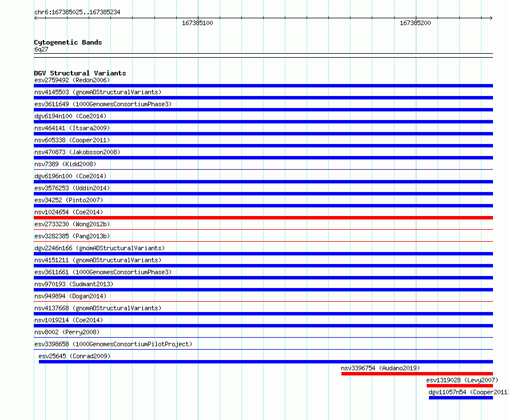Click the thin blue line for nsv8002 (Perry2008)

point(263,337)
